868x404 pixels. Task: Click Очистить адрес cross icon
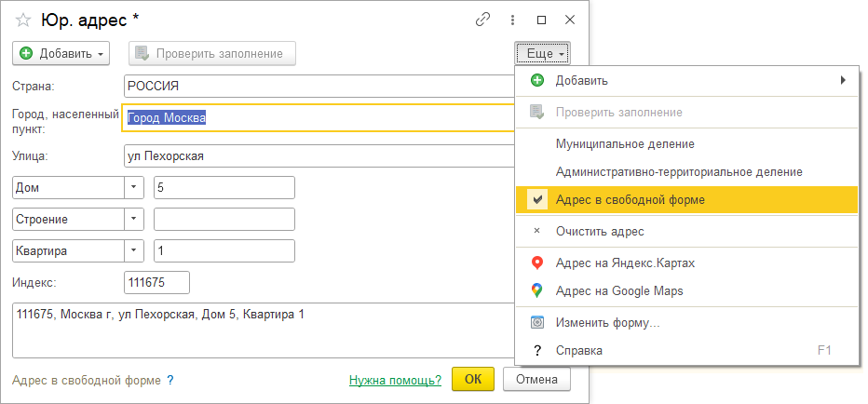[536, 231]
